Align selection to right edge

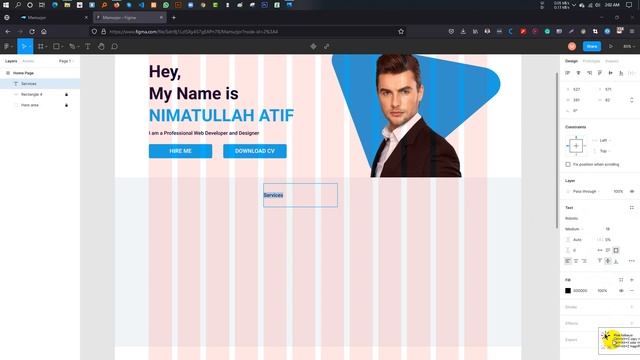pos(589,73)
